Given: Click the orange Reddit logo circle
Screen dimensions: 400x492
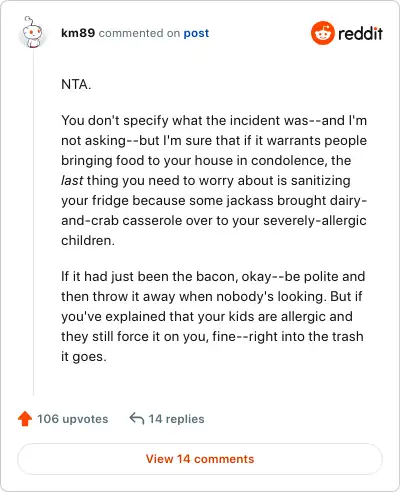Looking at the screenshot, I should tap(322, 33).
